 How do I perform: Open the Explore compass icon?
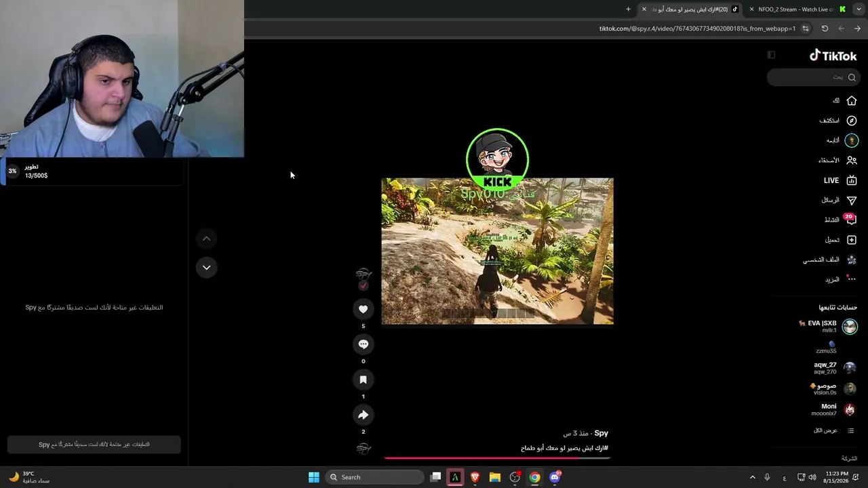click(x=852, y=121)
